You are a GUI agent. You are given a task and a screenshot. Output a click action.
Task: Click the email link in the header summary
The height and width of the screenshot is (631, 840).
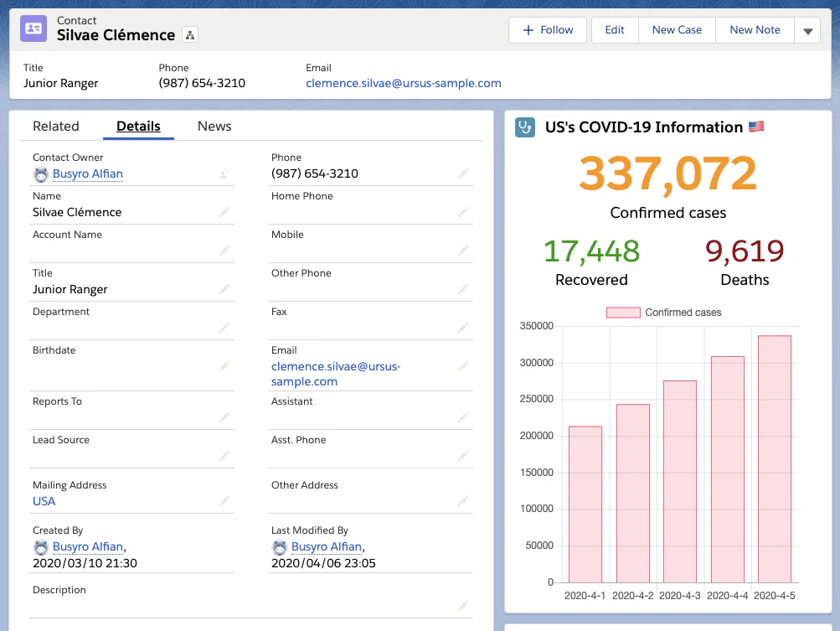point(404,83)
